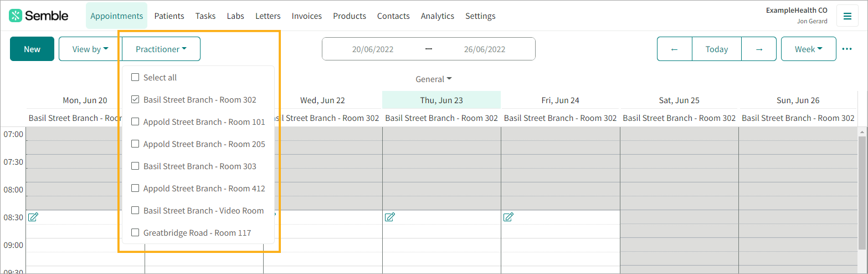Click the edit icon under Fri, Jun 24
This screenshot has height=274, width=868.
[509, 217]
